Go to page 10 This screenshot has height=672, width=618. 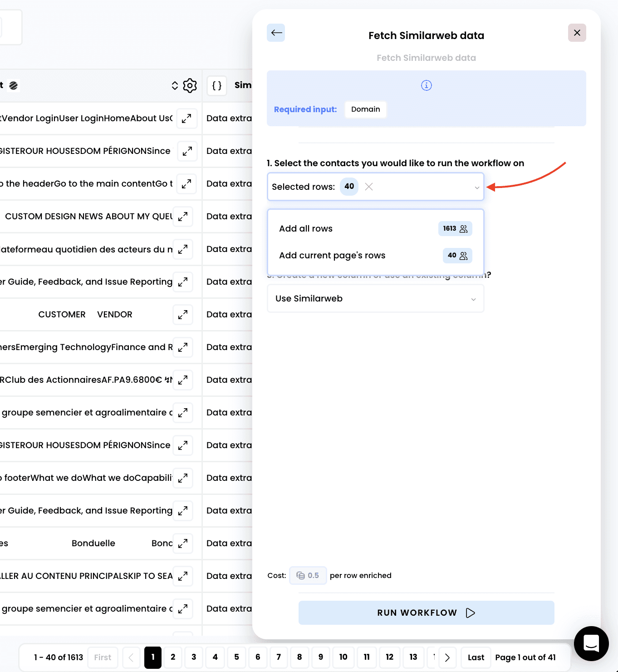[x=343, y=657]
